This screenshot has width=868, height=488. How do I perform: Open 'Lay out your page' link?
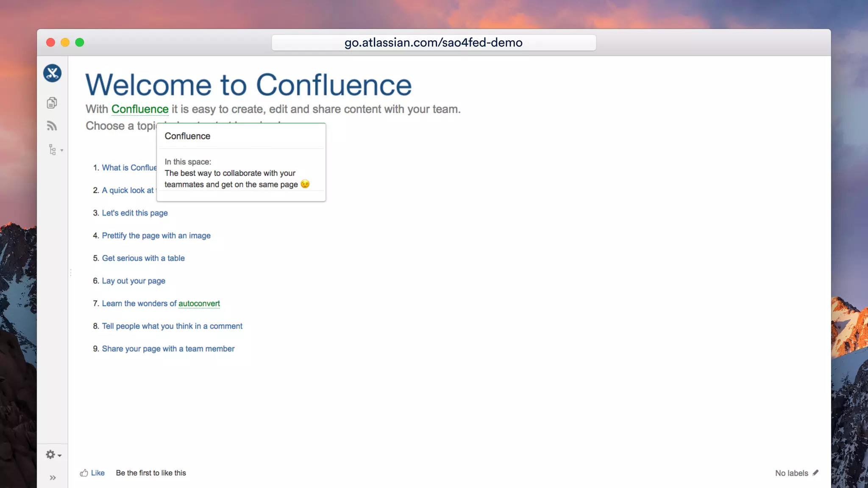tap(134, 281)
